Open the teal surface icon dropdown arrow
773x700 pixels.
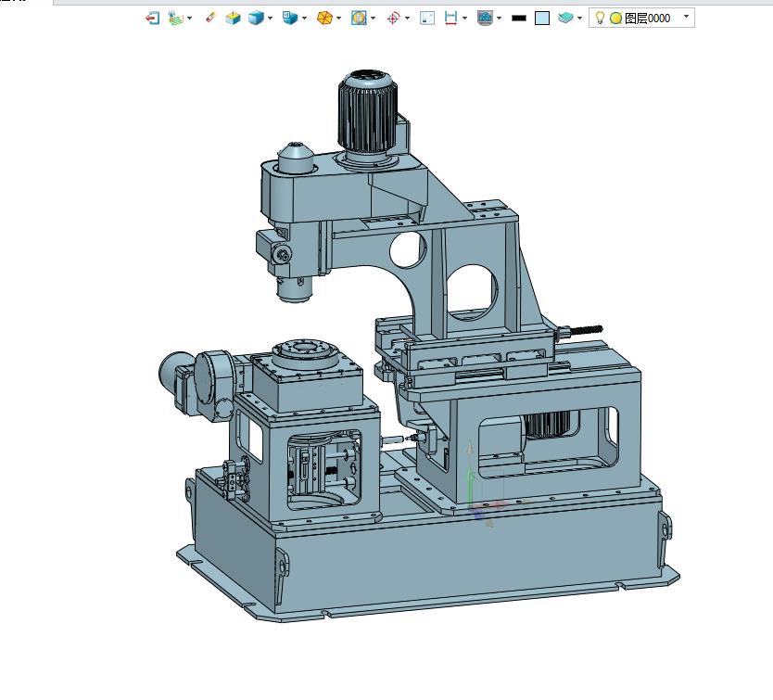tap(580, 19)
